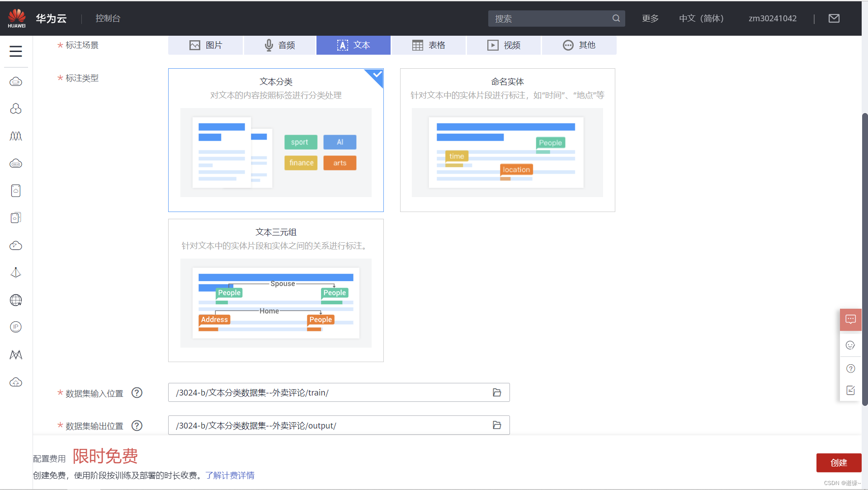Click the sailboat-shaped sidebar icon
Viewport: 868px width, 490px height.
coord(16,273)
